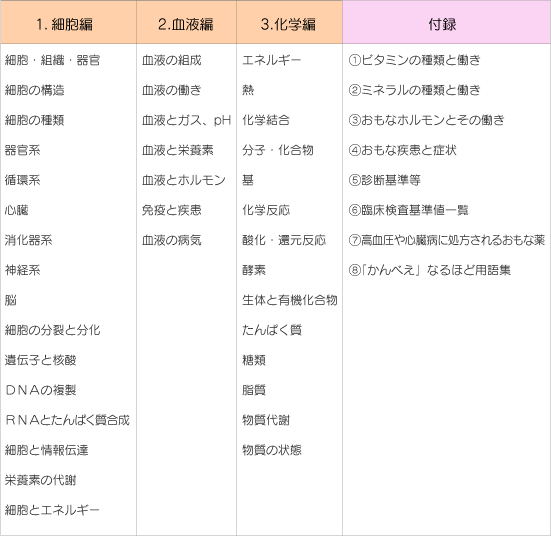Select 免疫と疾患 entry

[171, 210]
